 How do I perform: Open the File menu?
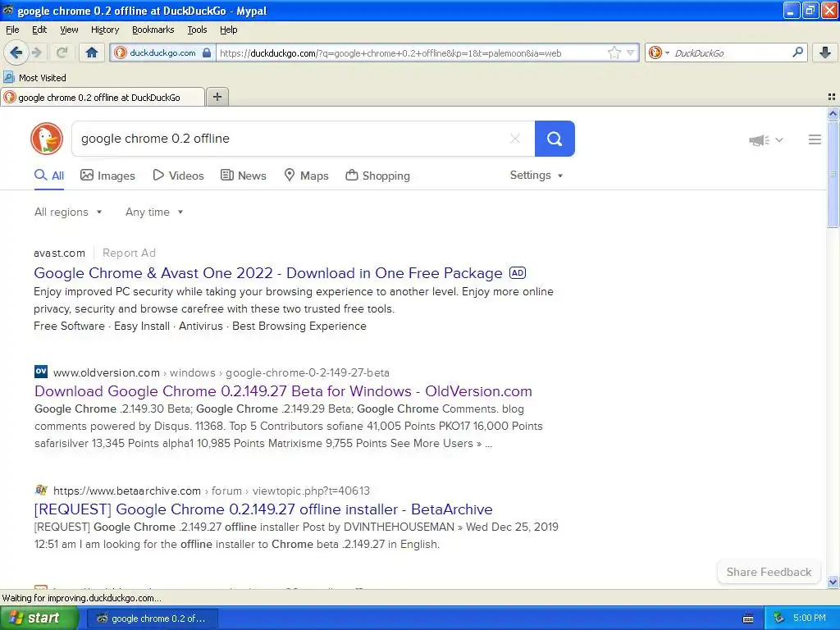[x=12, y=30]
